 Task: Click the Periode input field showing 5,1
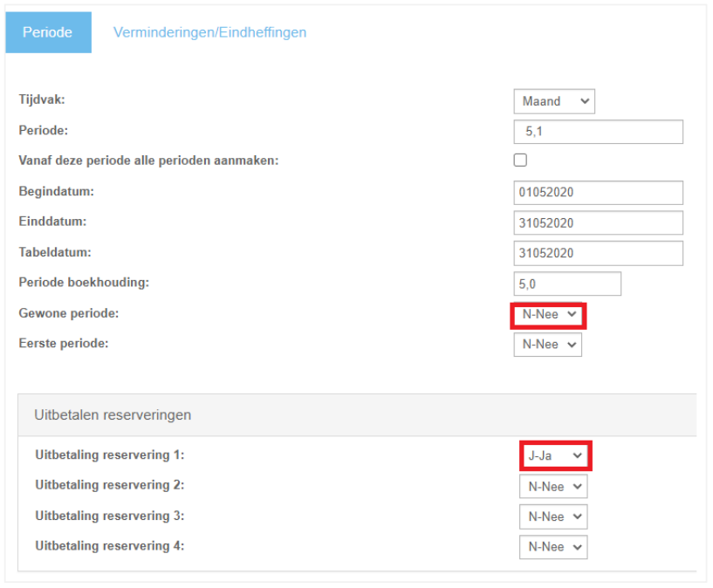click(x=599, y=132)
